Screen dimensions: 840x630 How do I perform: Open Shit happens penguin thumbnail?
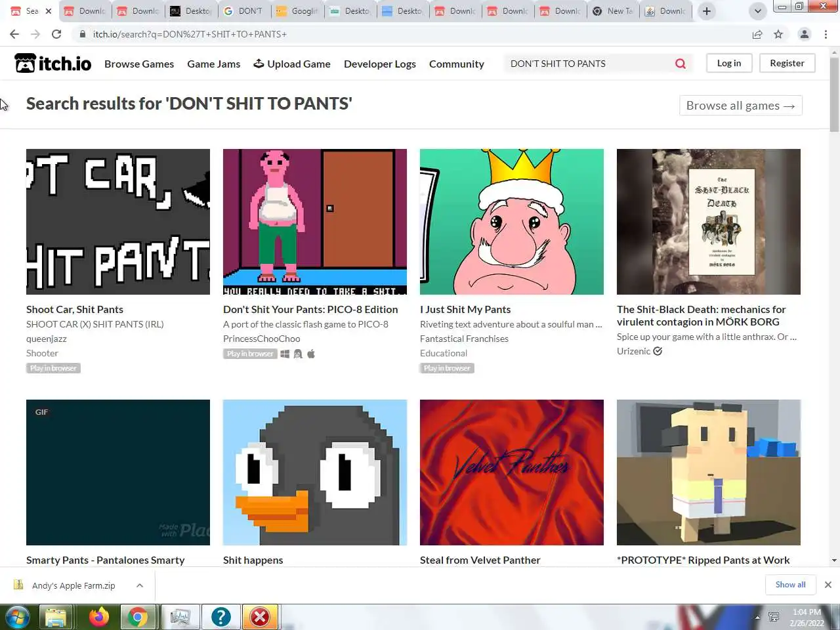(x=315, y=472)
